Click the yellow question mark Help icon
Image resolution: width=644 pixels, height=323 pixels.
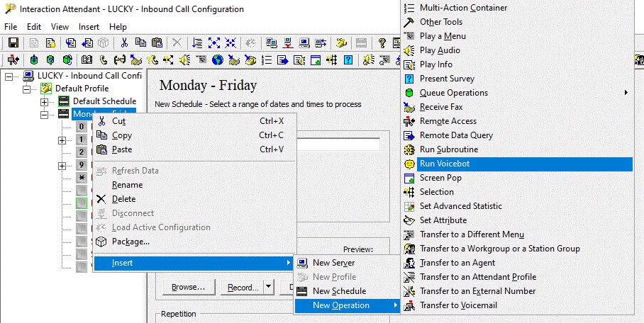(381, 43)
